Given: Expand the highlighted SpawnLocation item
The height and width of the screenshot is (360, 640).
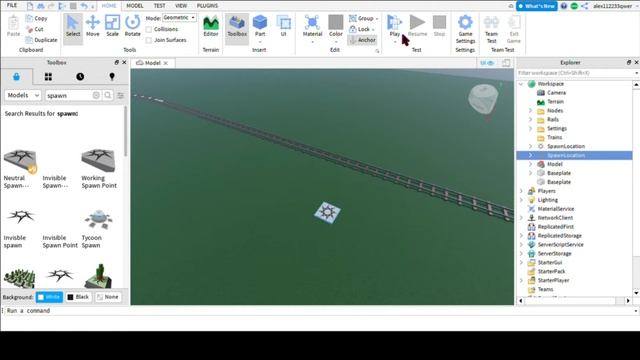Looking at the screenshot, I should click(x=530, y=155).
